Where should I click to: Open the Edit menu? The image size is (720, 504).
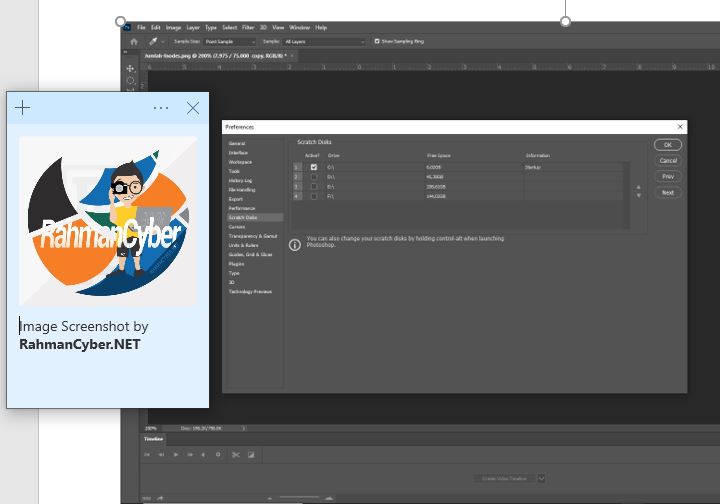click(x=156, y=28)
